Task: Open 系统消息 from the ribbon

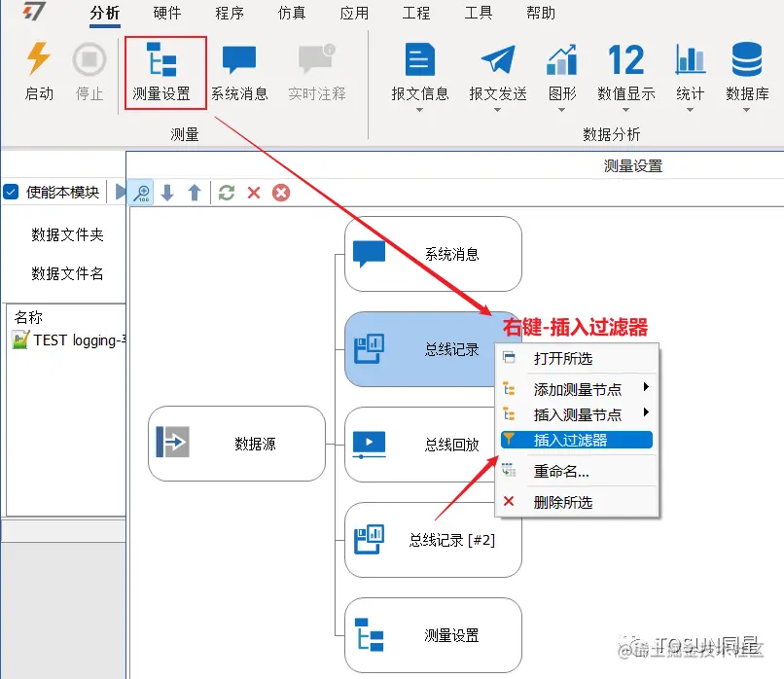Action: (x=239, y=72)
